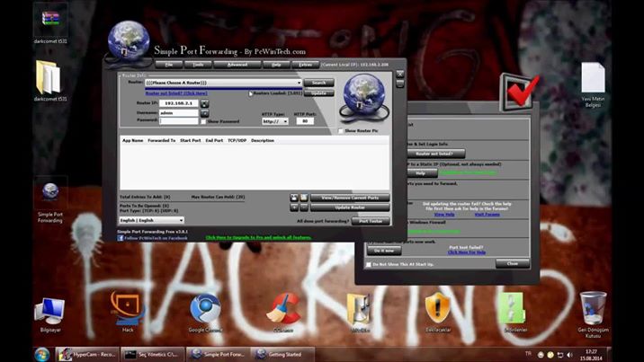Click the Update Router button

(350, 207)
